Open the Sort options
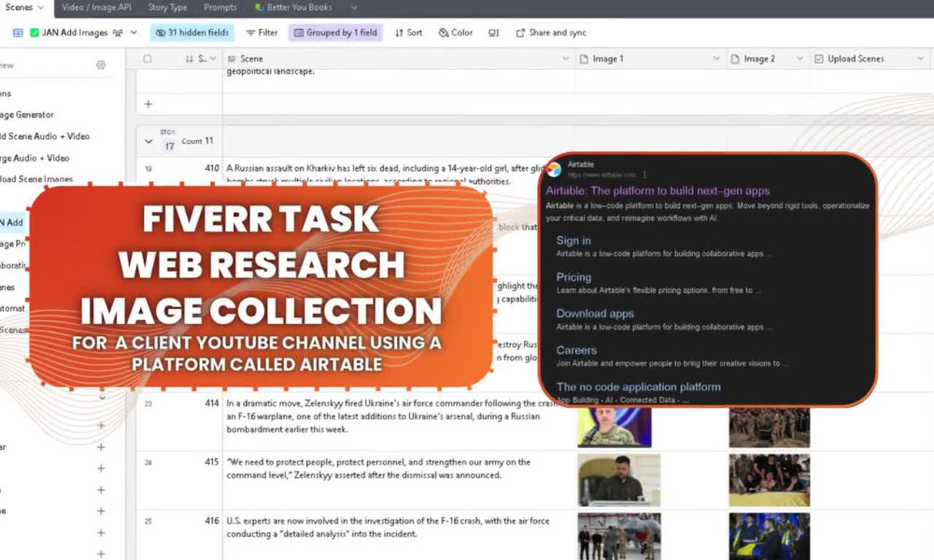Viewport: 934px width, 560px height. click(408, 33)
